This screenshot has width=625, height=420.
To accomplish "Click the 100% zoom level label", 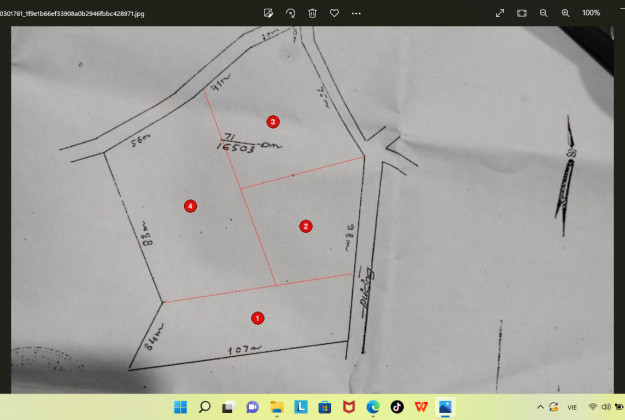I will pos(591,13).
